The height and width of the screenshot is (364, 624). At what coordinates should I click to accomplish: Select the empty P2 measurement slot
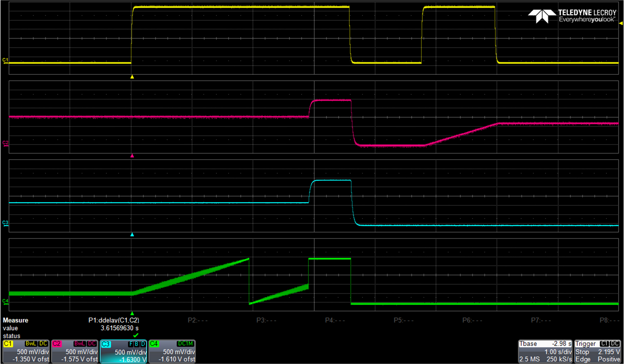click(x=197, y=320)
